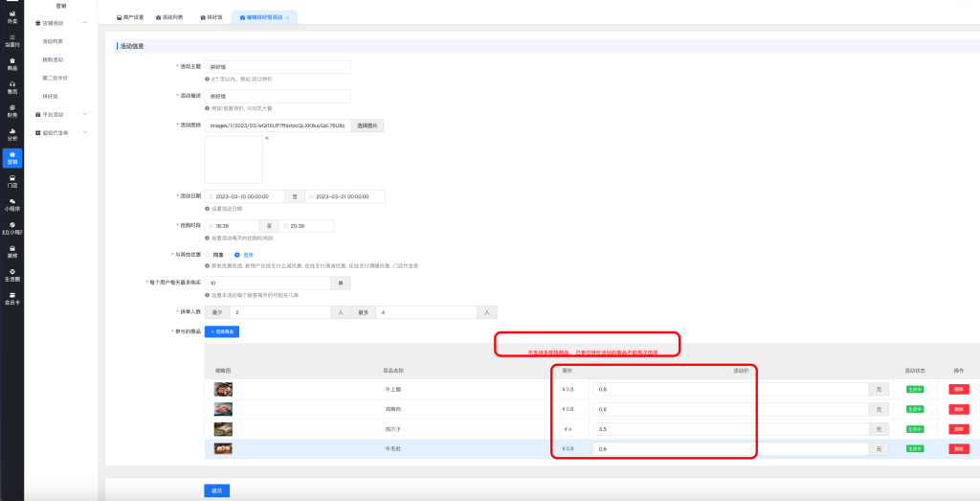Open the 外卖 sidebar section
The width and height of the screenshot is (980, 501).
(x=11, y=16)
